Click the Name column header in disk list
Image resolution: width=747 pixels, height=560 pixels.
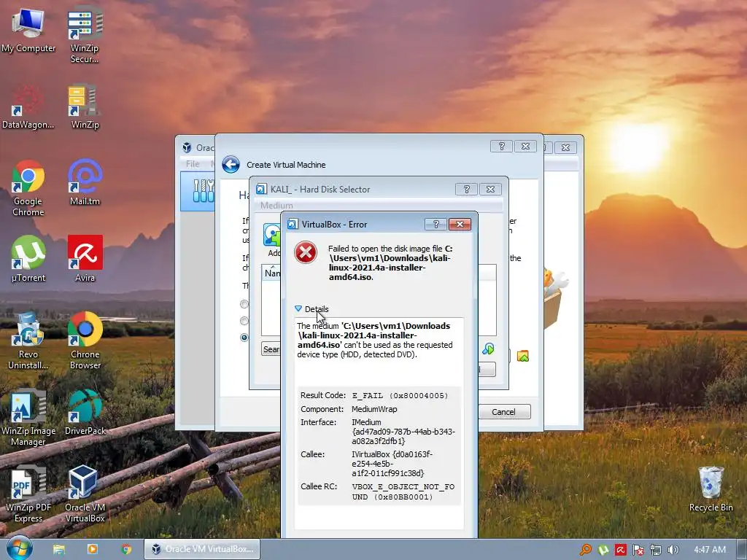point(272,273)
